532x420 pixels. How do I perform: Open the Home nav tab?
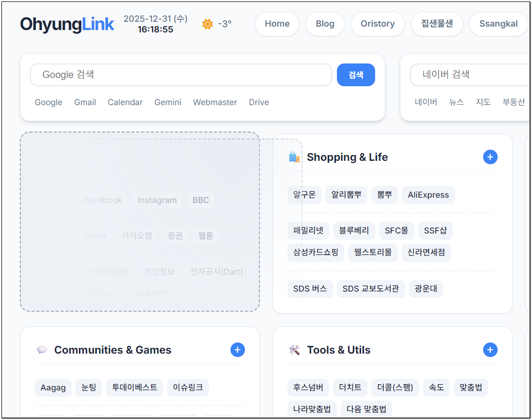[x=277, y=24]
